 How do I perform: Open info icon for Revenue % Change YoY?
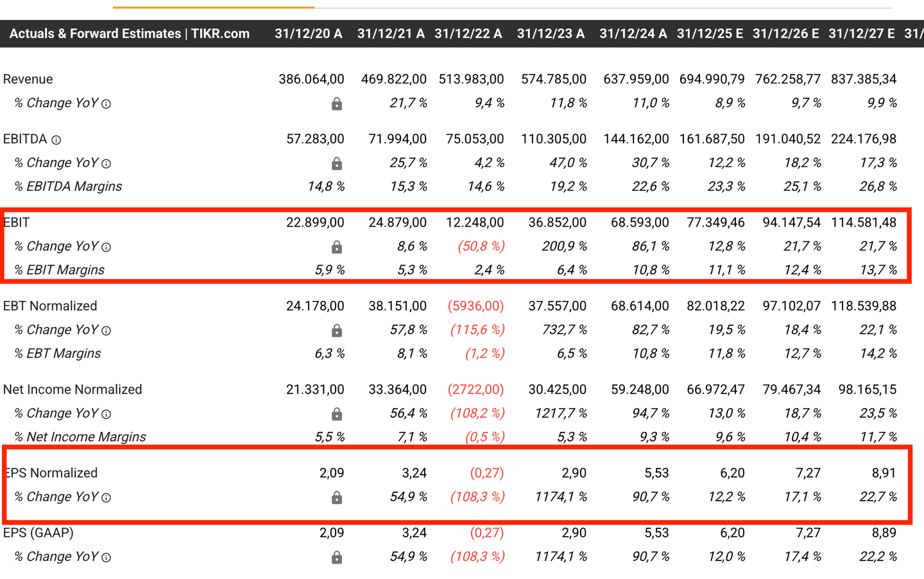pyautogui.click(x=107, y=104)
